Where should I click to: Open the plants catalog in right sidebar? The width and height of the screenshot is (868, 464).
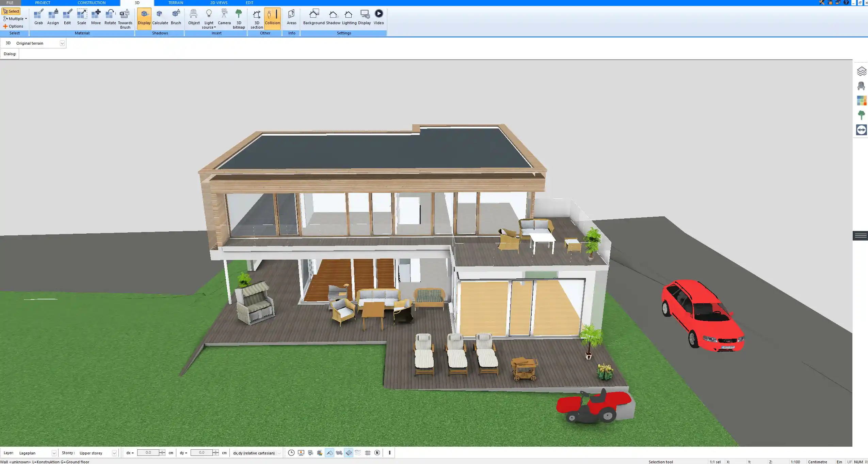click(x=862, y=114)
